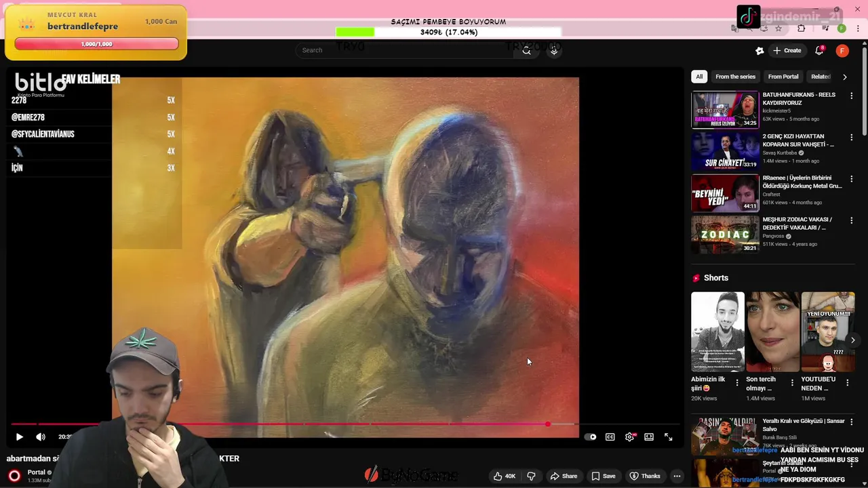Image resolution: width=868 pixels, height=488 pixels.
Task: Click the bitlo logo in overlay
Action: coord(40,83)
